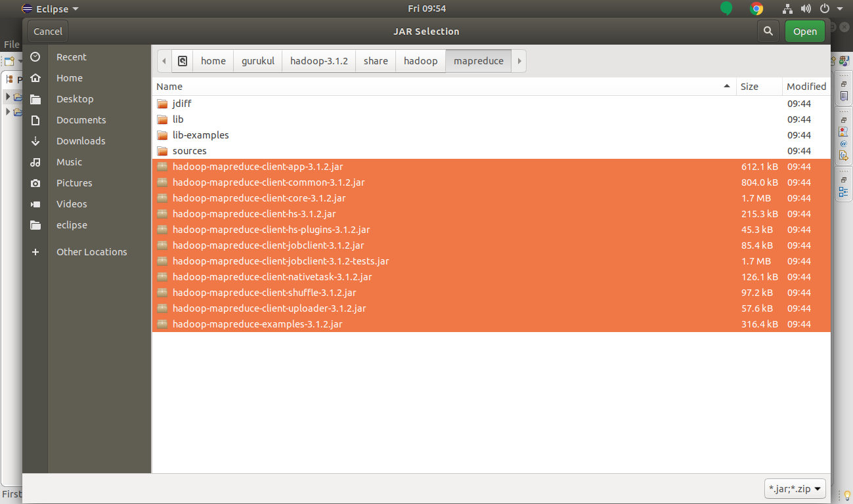Click the Recent clock icon in sidebar
Image resolution: width=853 pixels, height=504 pixels.
point(35,57)
